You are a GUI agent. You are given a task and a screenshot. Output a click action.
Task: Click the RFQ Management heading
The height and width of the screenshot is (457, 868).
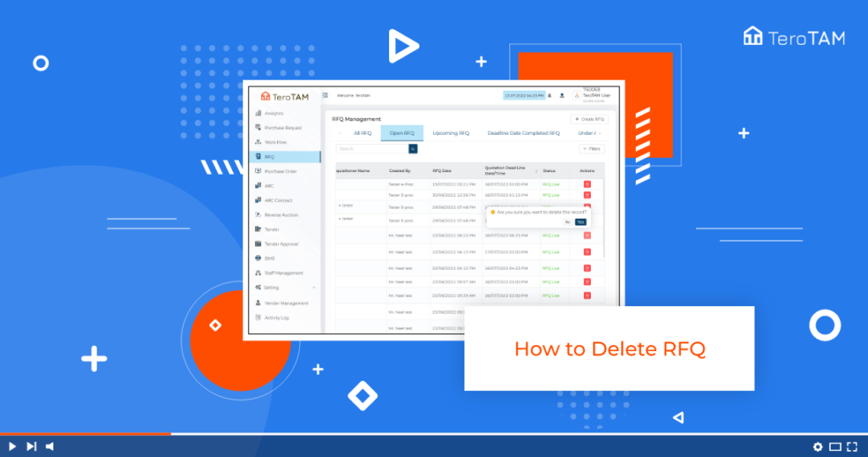click(x=357, y=119)
